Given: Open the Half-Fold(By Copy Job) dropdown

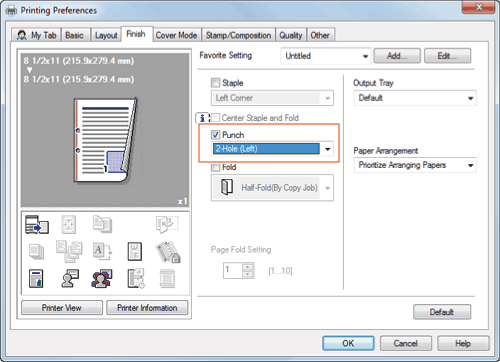Looking at the screenshot, I should (272, 188).
